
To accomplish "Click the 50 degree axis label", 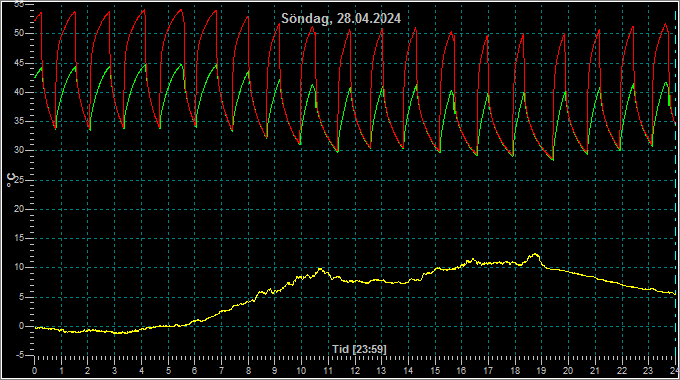I will 19,33.
